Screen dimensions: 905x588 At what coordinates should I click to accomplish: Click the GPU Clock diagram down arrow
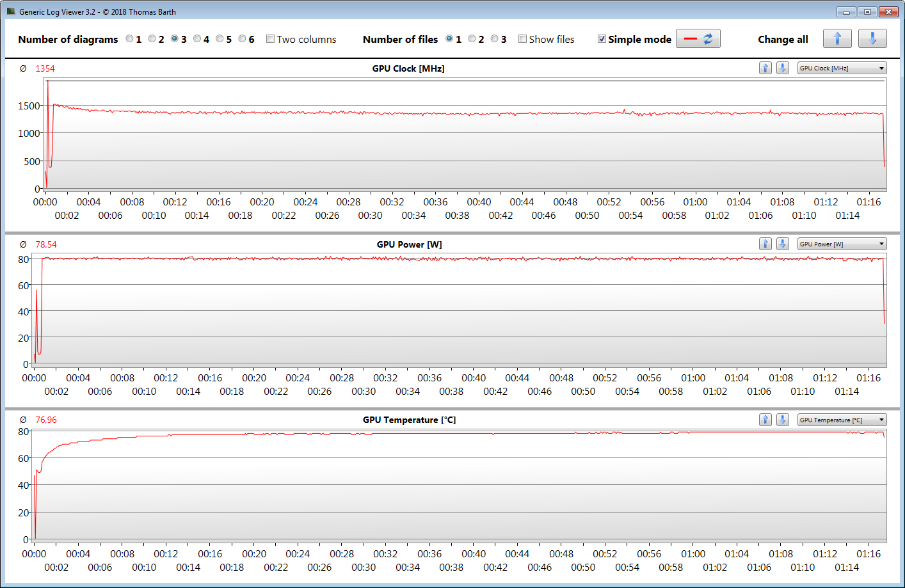[x=782, y=68]
